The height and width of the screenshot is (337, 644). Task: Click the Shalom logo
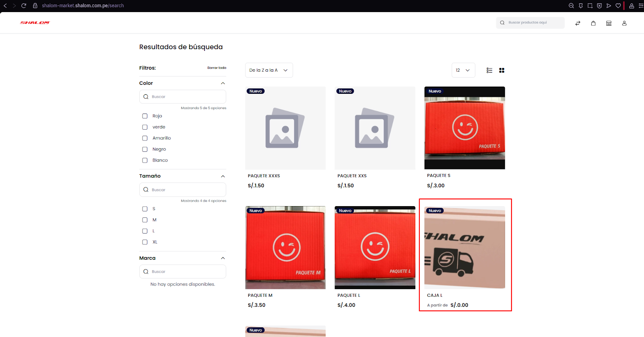click(35, 23)
